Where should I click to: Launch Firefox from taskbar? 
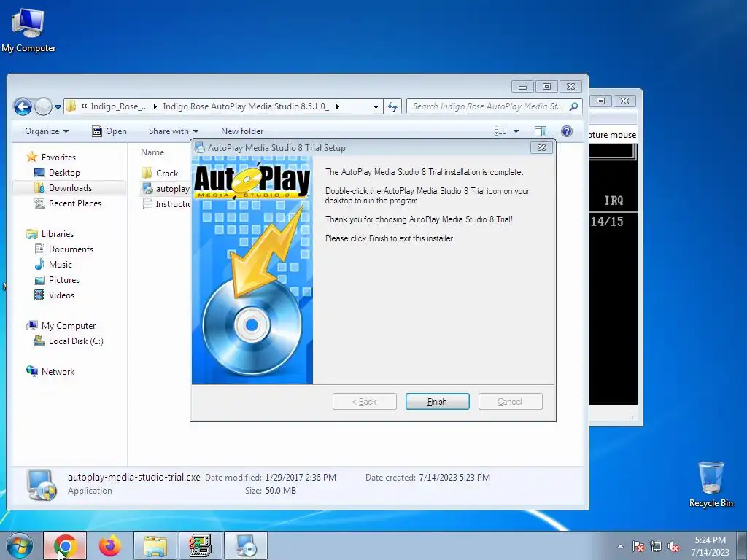pyautogui.click(x=110, y=545)
